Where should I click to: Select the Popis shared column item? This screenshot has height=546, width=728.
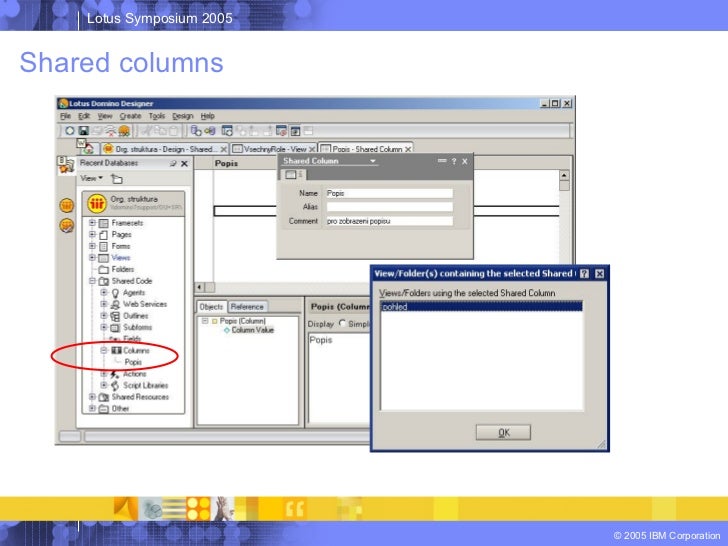tap(133, 362)
